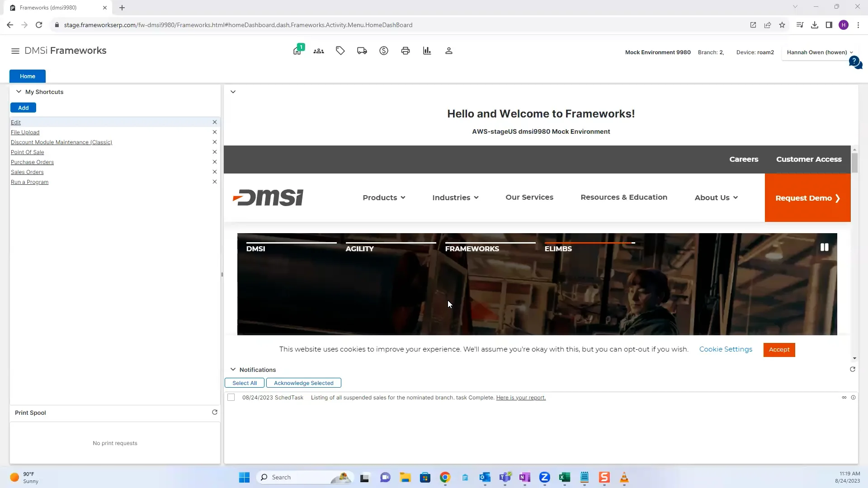Refresh the Print Spool panel
This screenshot has width=868, height=488.
[215, 412]
